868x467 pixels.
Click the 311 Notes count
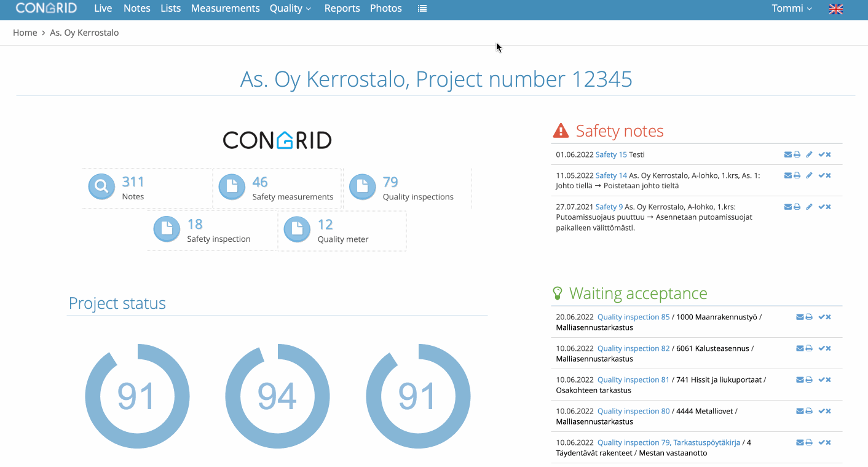[133, 182]
